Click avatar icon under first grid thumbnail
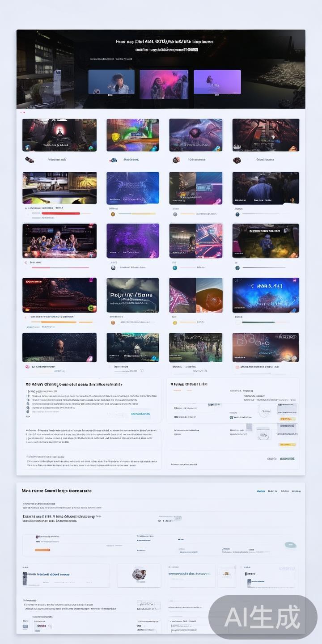 [30, 160]
